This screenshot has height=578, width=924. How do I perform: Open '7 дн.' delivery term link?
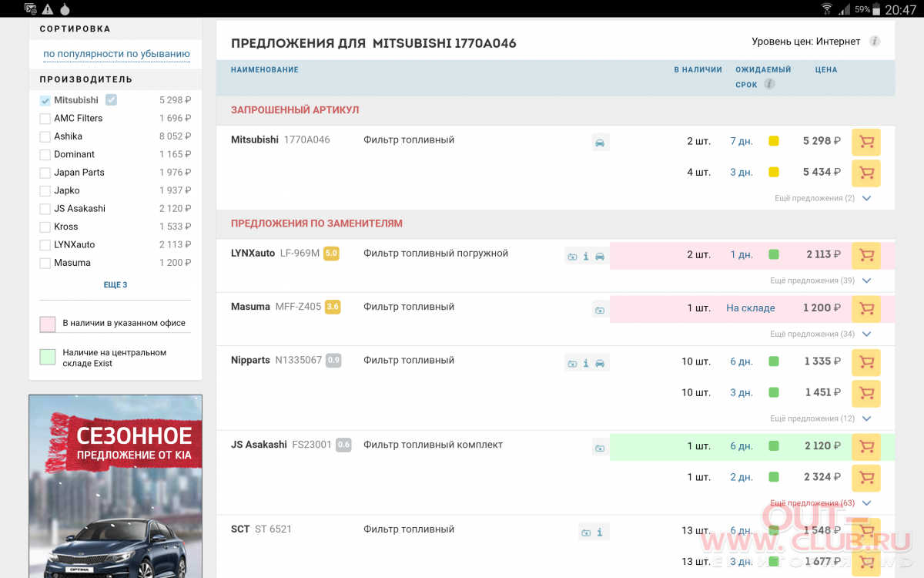click(742, 141)
